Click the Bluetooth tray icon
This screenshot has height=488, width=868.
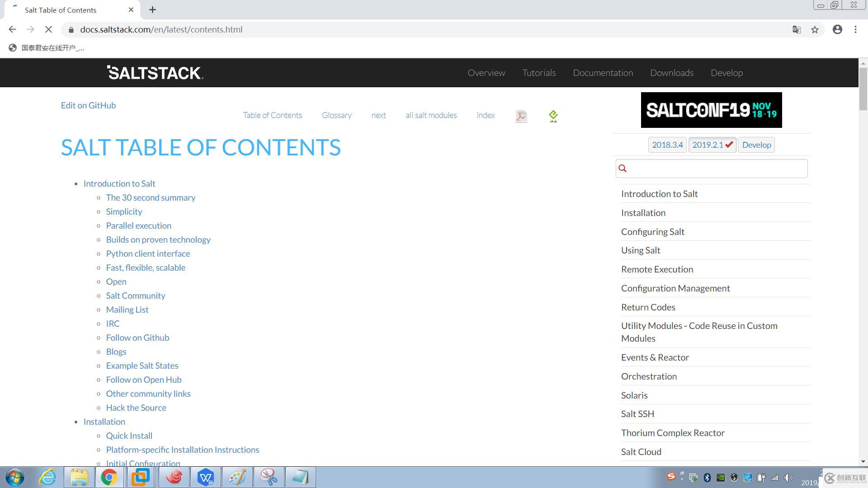[707, 478]
